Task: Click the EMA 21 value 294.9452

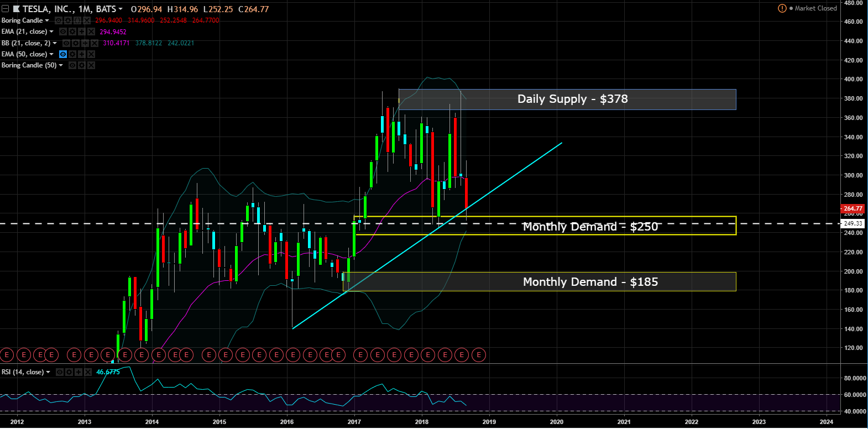Action: [113, 32]
